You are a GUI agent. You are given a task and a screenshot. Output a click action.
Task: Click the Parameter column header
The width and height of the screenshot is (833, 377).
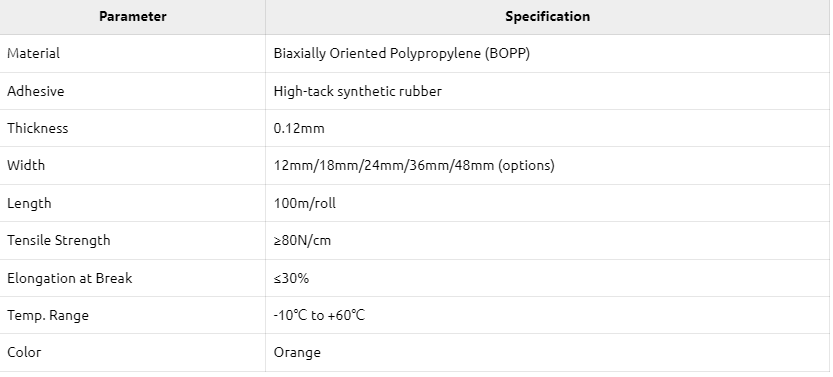tap(133, 16)
